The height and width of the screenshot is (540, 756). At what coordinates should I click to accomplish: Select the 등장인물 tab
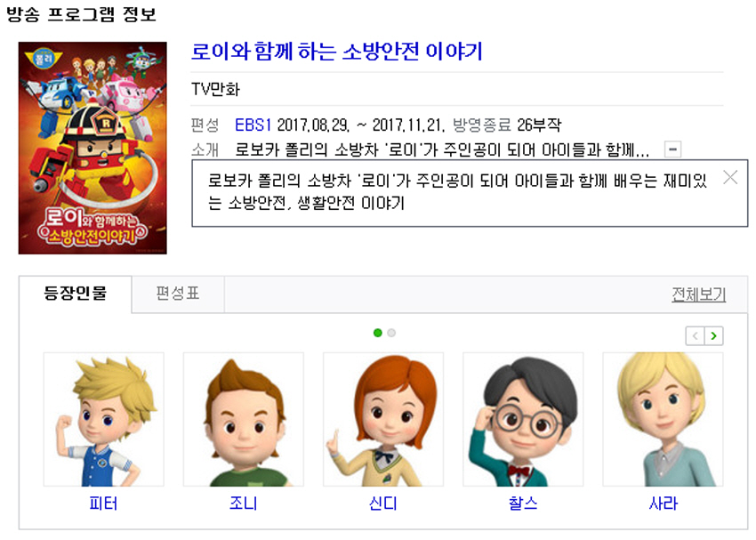click(x=76, y=294)
